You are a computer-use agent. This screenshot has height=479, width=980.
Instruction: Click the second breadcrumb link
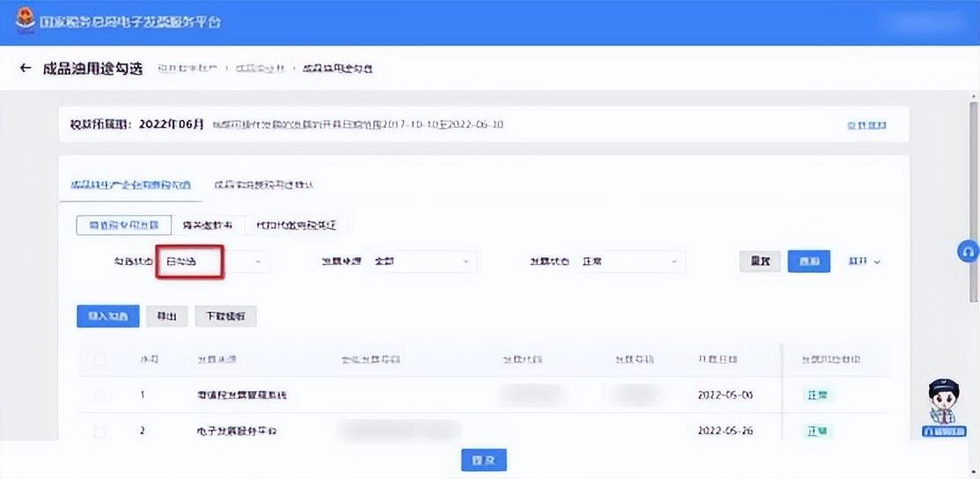260,68
